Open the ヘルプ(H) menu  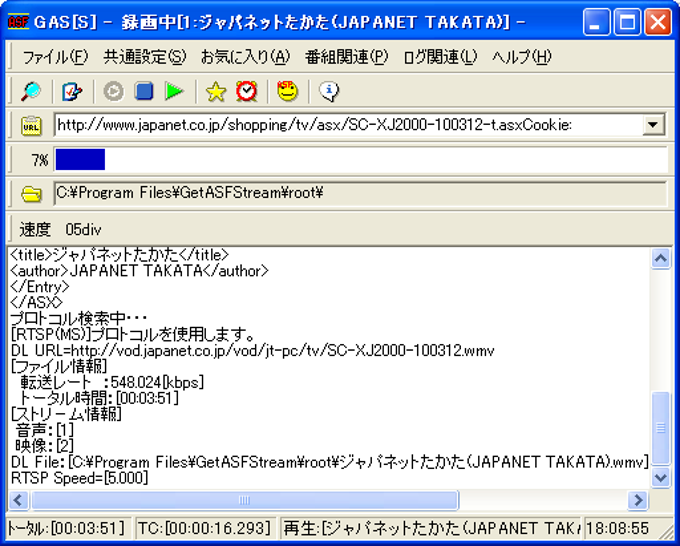522,57
